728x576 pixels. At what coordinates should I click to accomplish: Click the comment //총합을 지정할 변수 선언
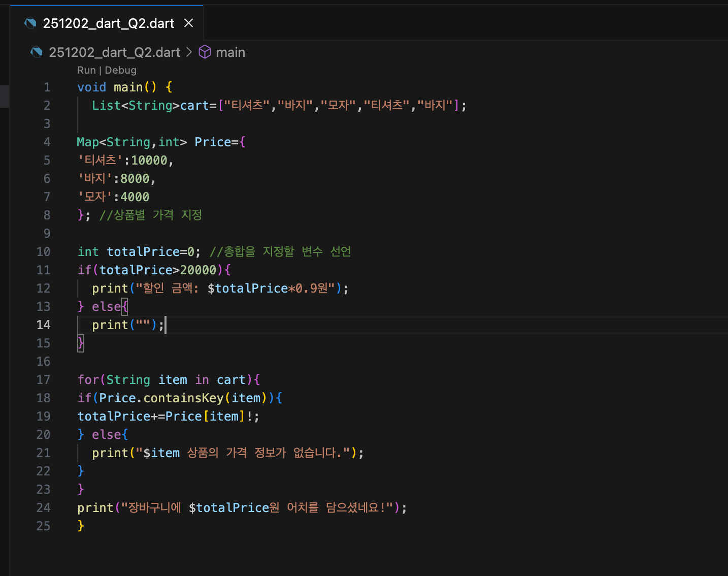click(280, 251)
